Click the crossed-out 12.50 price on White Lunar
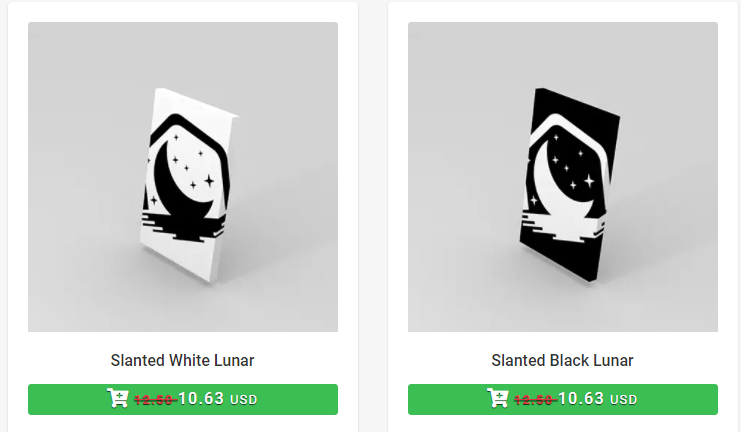The image size is (741, 432). click(155, 400)
